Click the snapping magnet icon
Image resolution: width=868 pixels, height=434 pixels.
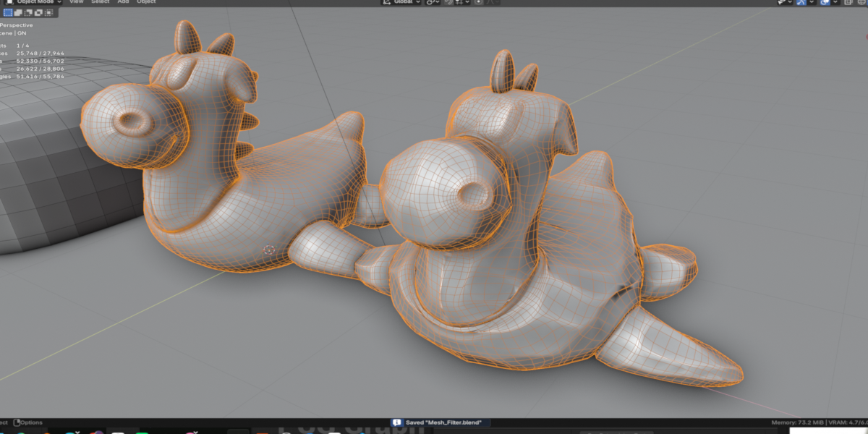(448, 2)
